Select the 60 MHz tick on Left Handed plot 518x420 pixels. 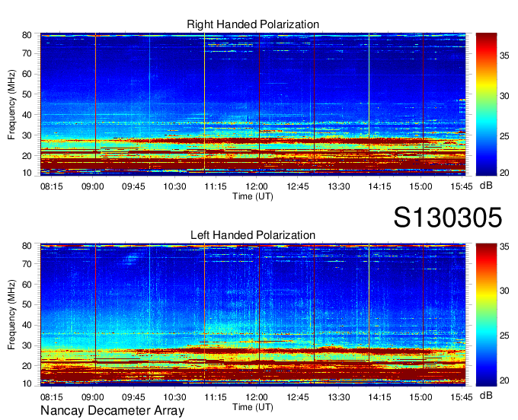pyautogui.click(x=27, y=284)
